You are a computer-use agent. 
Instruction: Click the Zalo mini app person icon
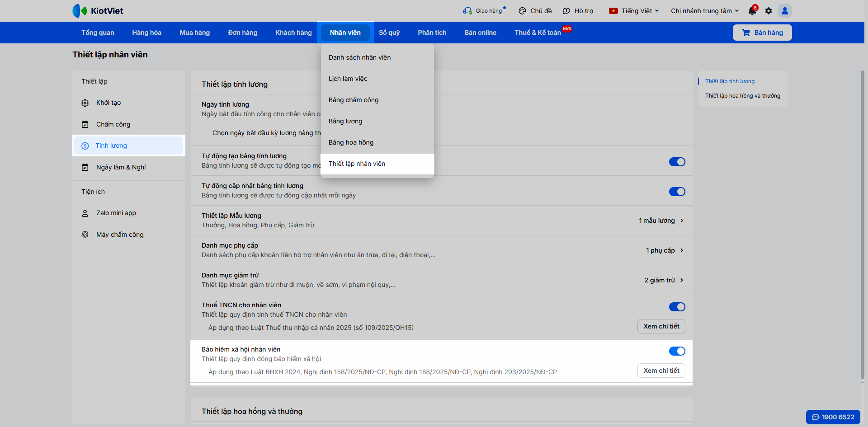pos(85,213)
